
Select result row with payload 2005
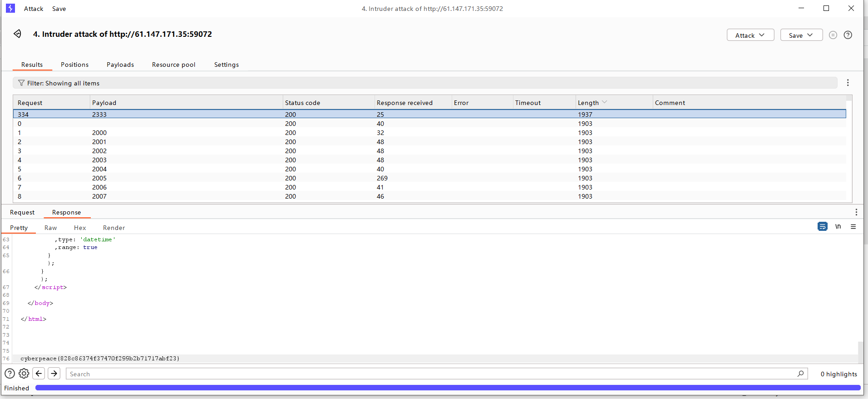99,178
